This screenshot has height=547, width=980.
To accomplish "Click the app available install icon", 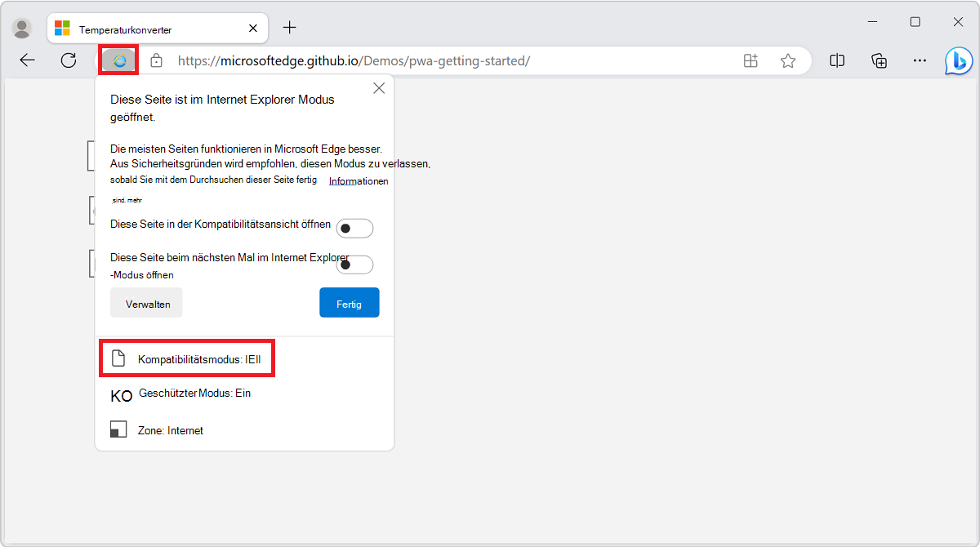I will [751, 60].
